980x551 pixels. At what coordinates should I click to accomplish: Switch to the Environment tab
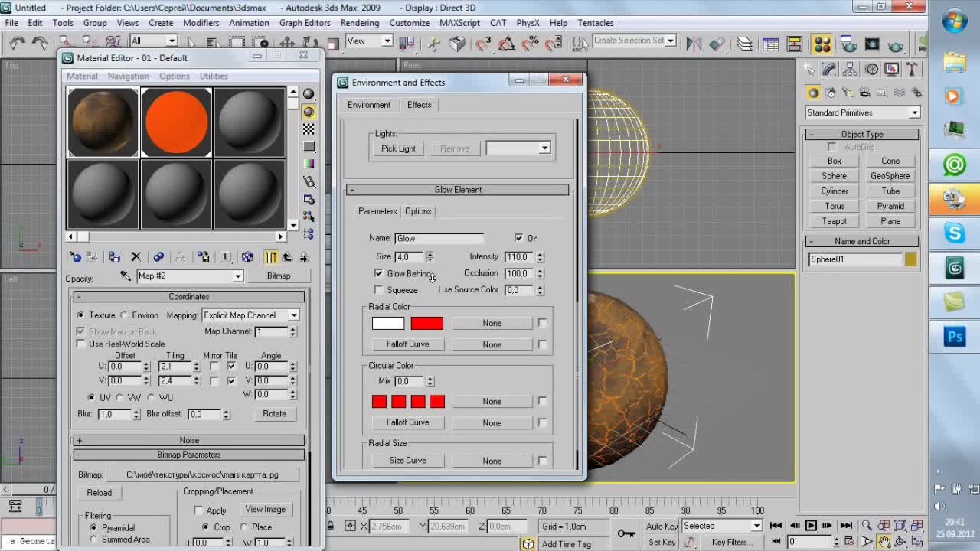point(369,105)
